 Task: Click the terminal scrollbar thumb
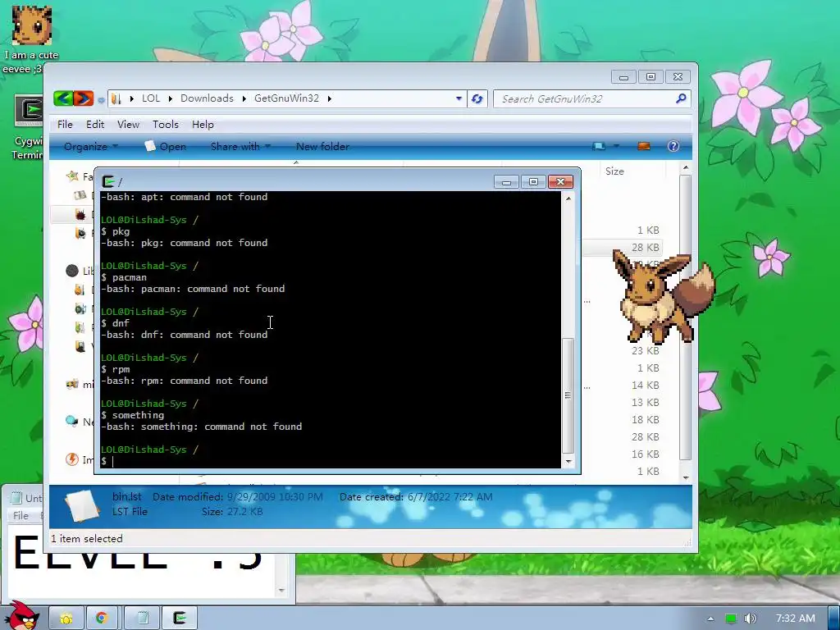[568, 395]
